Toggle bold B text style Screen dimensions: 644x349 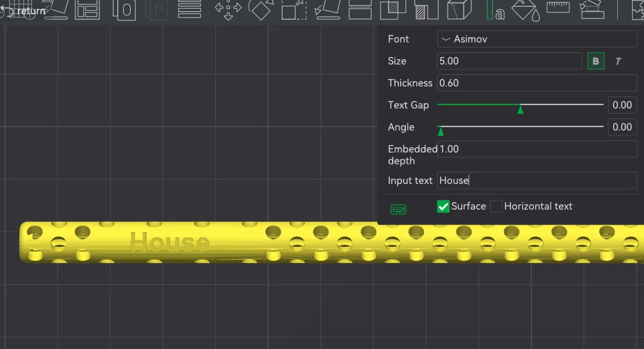tap(596, 61)
